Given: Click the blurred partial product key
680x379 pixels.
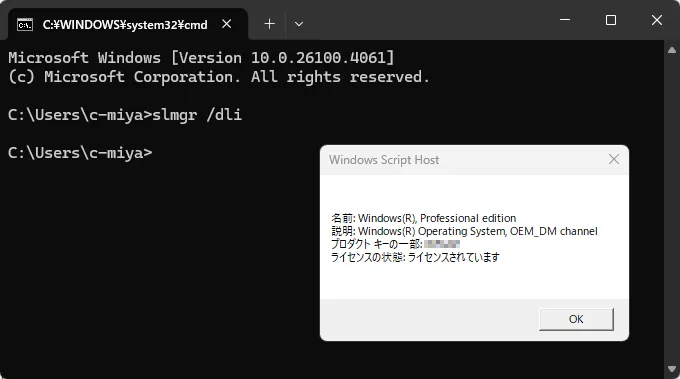Looking at the screenshot, I should coord(442,244).
